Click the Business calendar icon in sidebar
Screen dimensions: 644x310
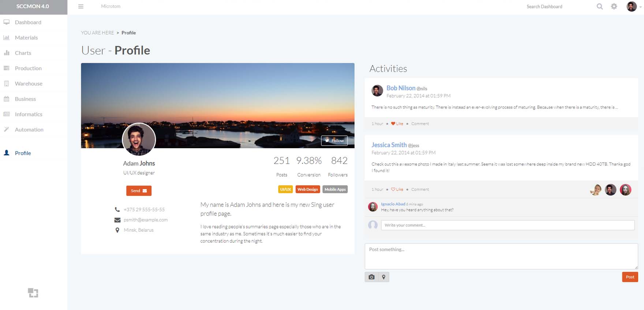click(6, 99)
